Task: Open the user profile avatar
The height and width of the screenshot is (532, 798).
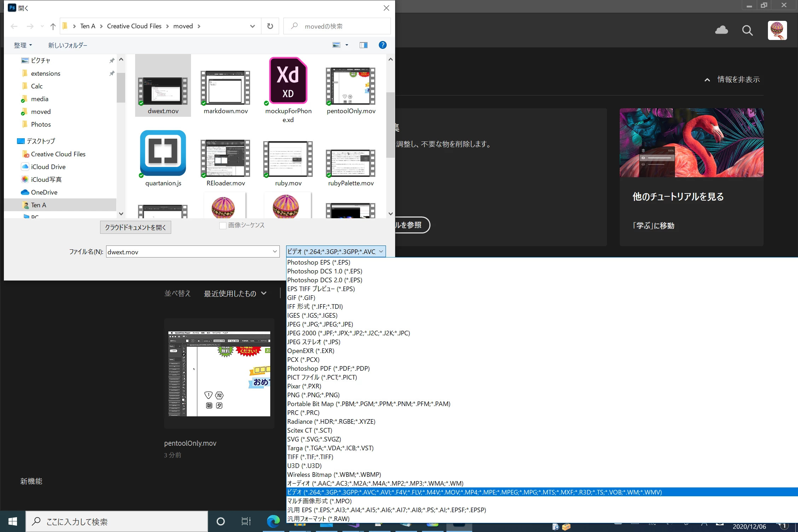Action: coord(777,30)
